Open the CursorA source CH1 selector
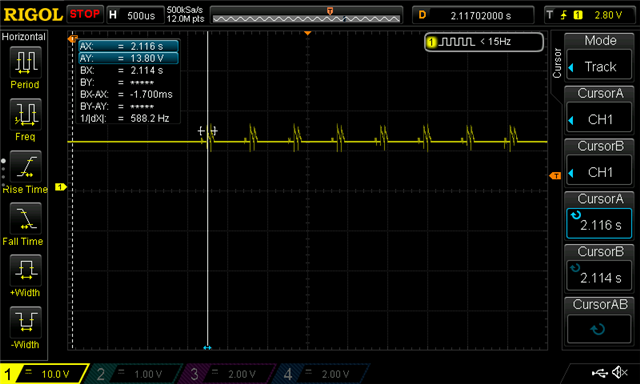Viewport: 640px width, 384px height. click(598, 119)
